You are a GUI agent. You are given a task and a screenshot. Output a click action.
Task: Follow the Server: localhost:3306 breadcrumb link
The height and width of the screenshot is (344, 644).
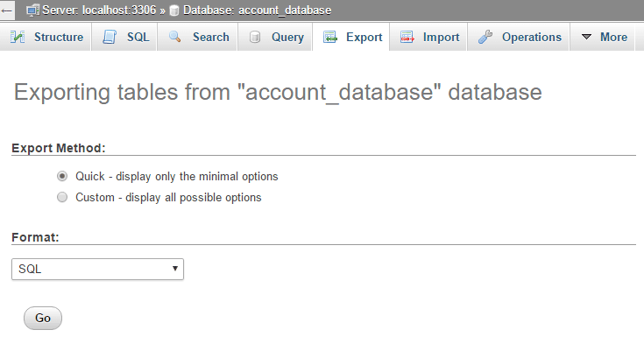point(99,11)
